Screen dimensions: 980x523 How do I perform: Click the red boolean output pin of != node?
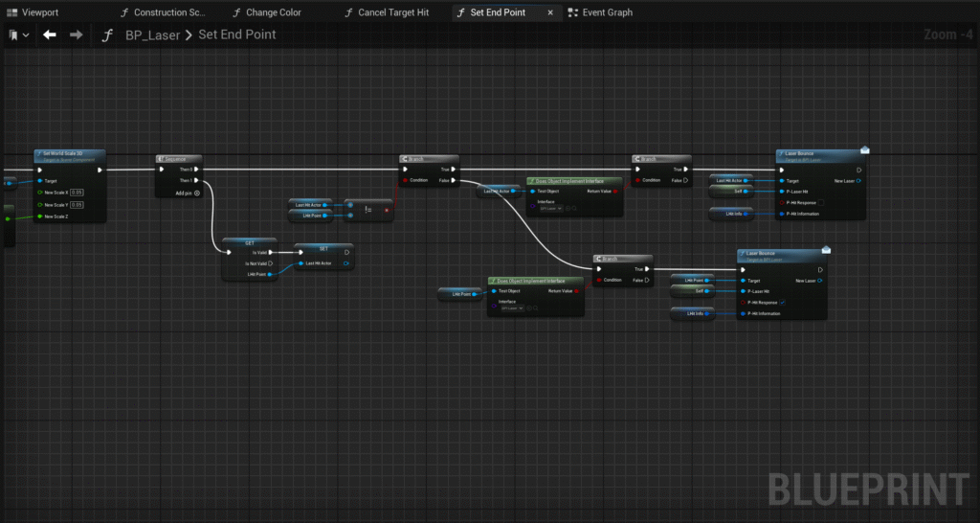[387, 210]
